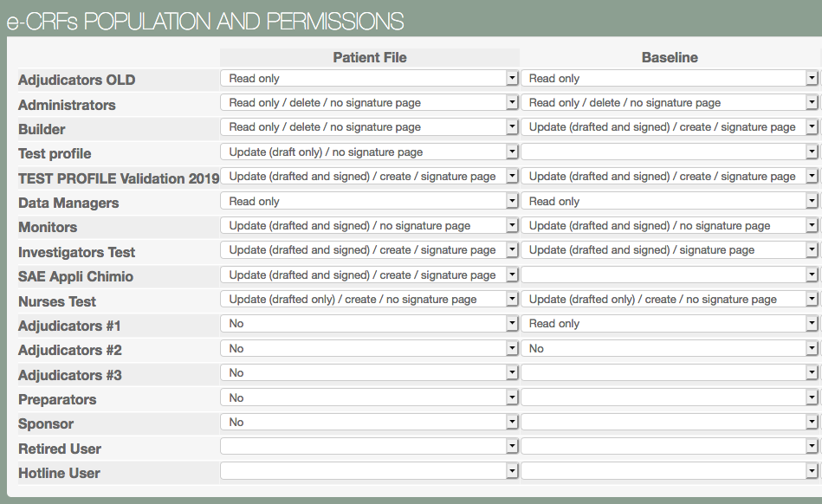This screenshot has height=504, width=822.
Task: Change Adjudicators #1 Baseline Read only dropdown
Action: pyautogui.click(x=670, y=324)
